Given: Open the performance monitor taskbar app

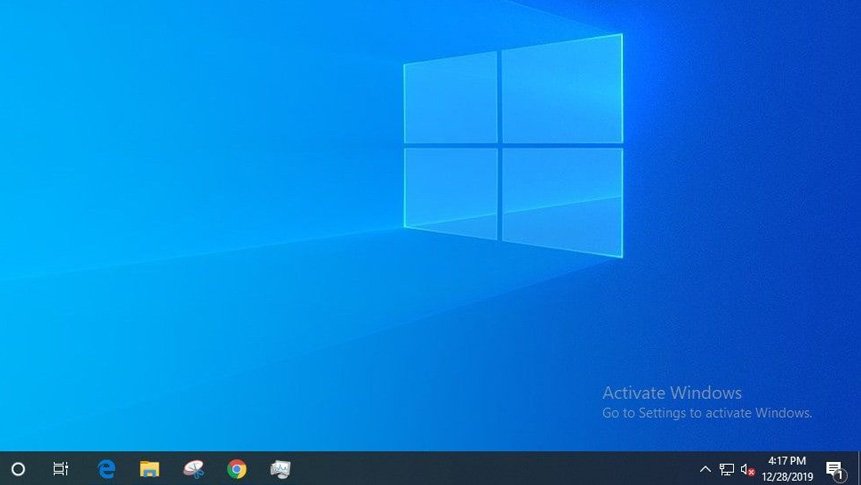Looking at the screenshot, I should pos(280,469).
